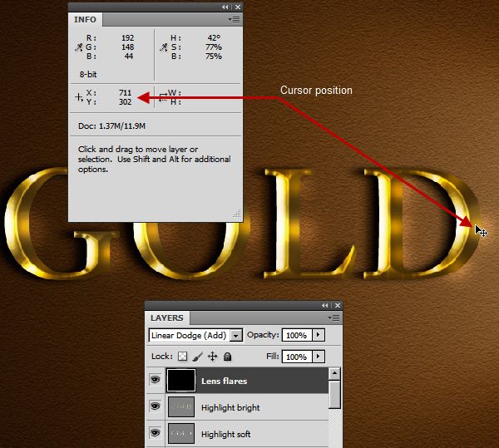Toggle Lock position icon
The width and height of the screenshot is (499, 448).
click(212, 357)
